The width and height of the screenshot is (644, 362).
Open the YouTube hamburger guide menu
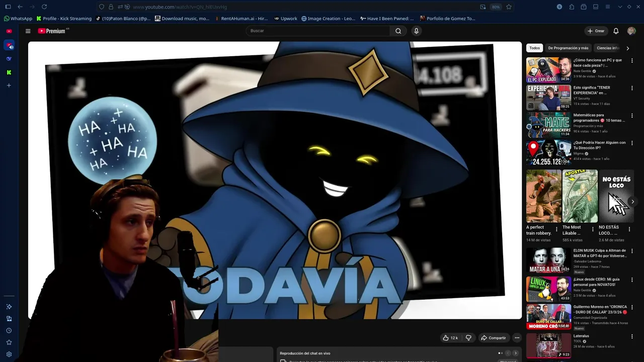tap(28, 31)
